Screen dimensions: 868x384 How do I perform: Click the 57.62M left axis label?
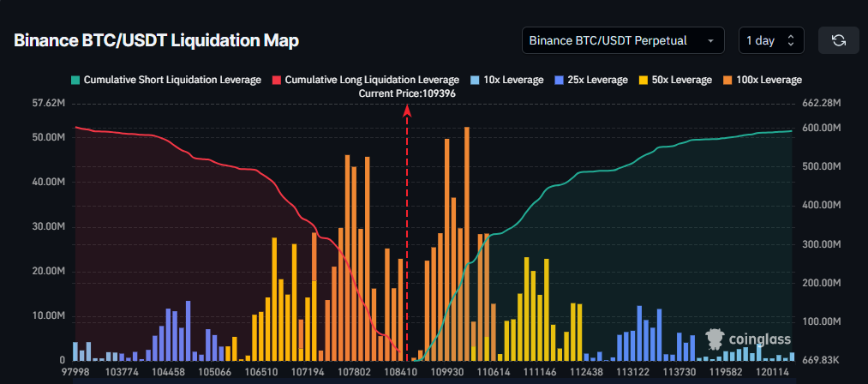point(49,104)
